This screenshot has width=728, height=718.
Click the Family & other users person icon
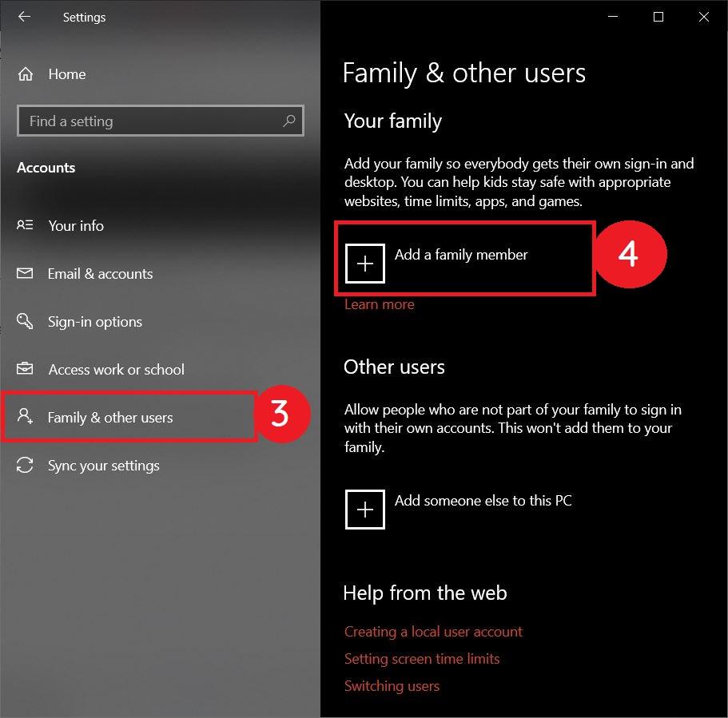tap(25, 416)
